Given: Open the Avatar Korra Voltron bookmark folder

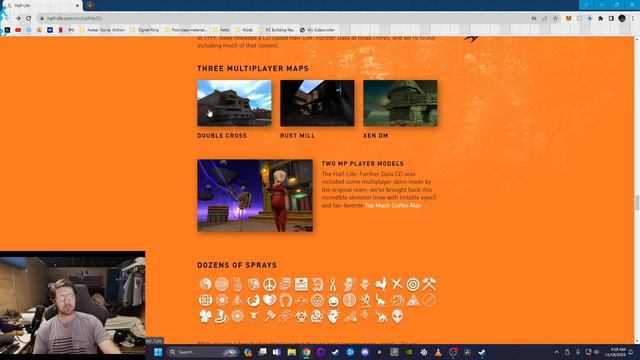Looking at the screenshot, I should (102, 30).
